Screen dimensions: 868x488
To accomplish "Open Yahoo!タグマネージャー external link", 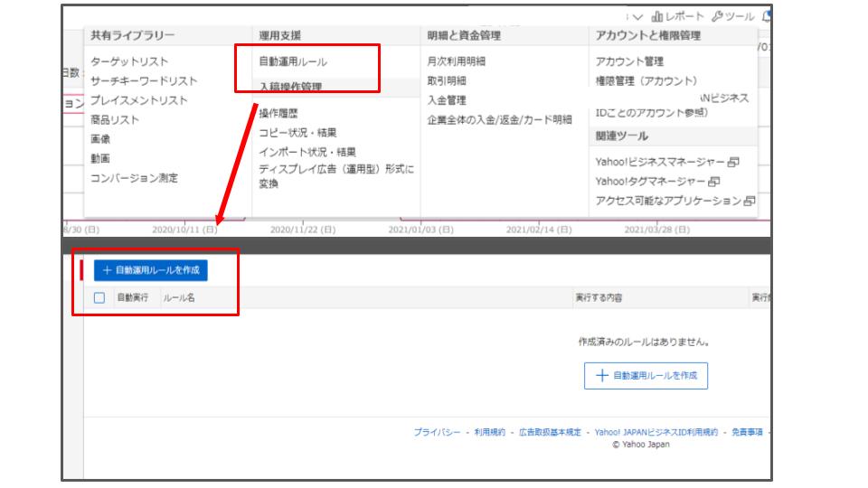I will click(x=650, y=182).
